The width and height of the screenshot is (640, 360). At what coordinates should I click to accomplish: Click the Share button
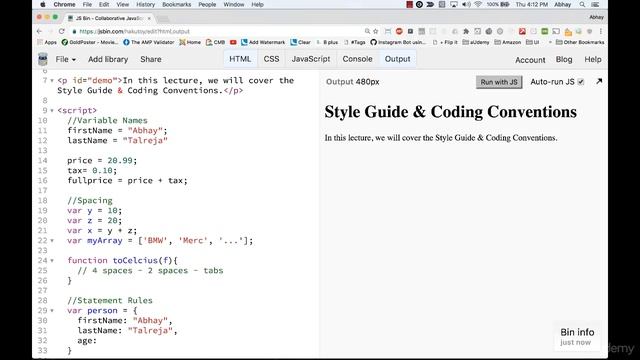point(151,60)
